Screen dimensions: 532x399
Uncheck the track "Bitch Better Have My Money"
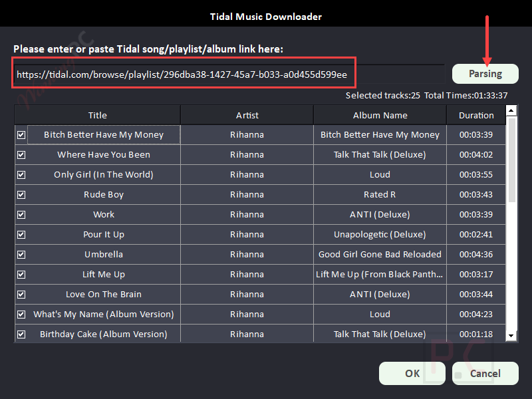(x=21, y=134)
